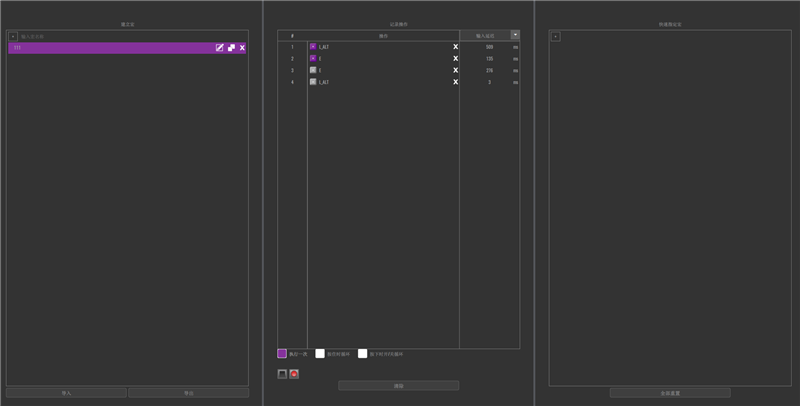Remove action row 2 with its X
The width and height of the screenshot is (800, 406).
[456, 58]
